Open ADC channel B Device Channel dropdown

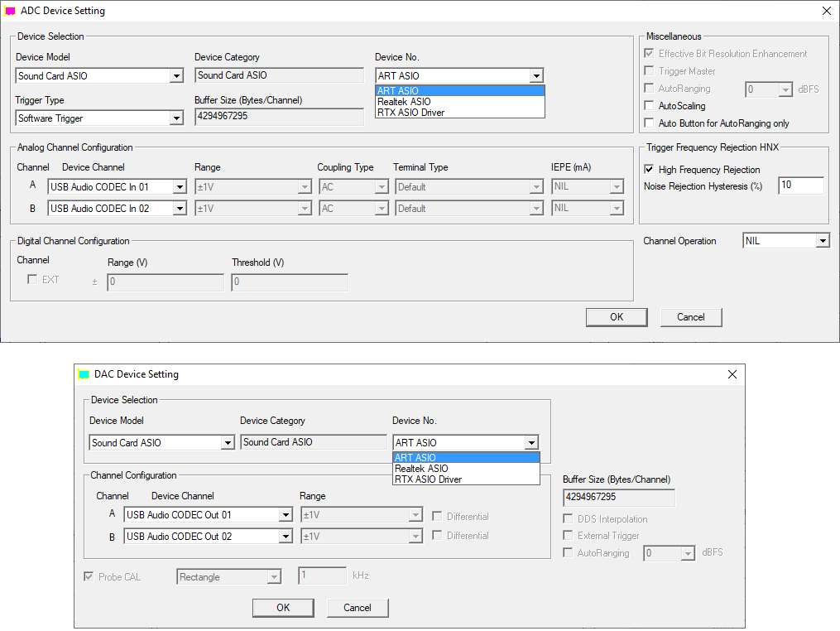pos(180,209)
